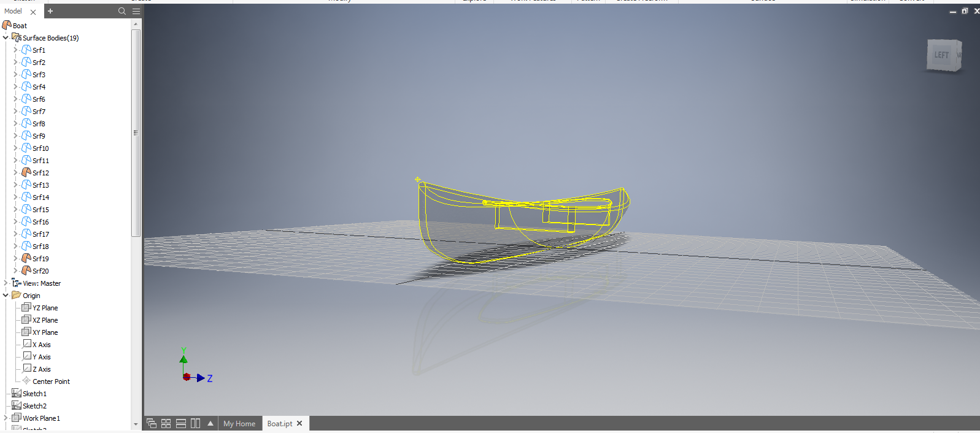Select the Z Axis icon
This screenshot has width=980, height=433.
[x=27, y=369]
